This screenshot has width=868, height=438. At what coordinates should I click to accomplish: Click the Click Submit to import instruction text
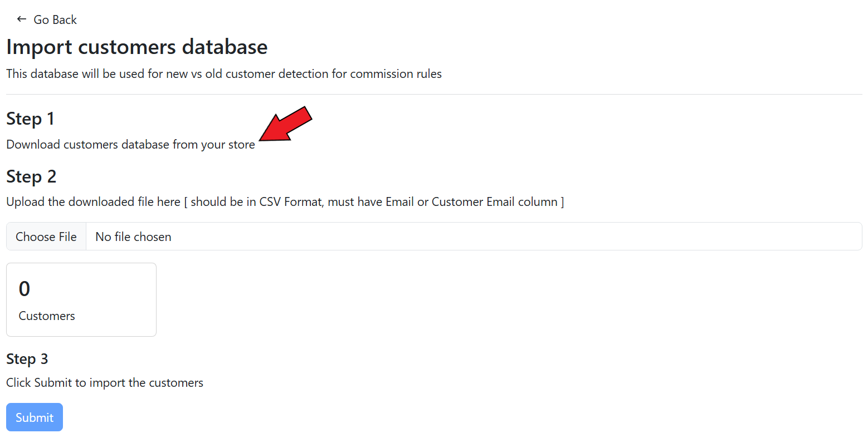[x=105, y=383]
